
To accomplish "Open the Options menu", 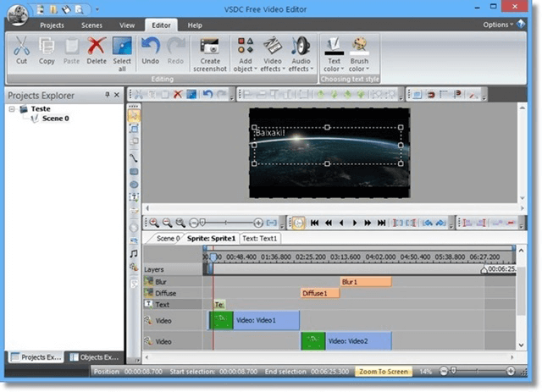I will point(498,25).
